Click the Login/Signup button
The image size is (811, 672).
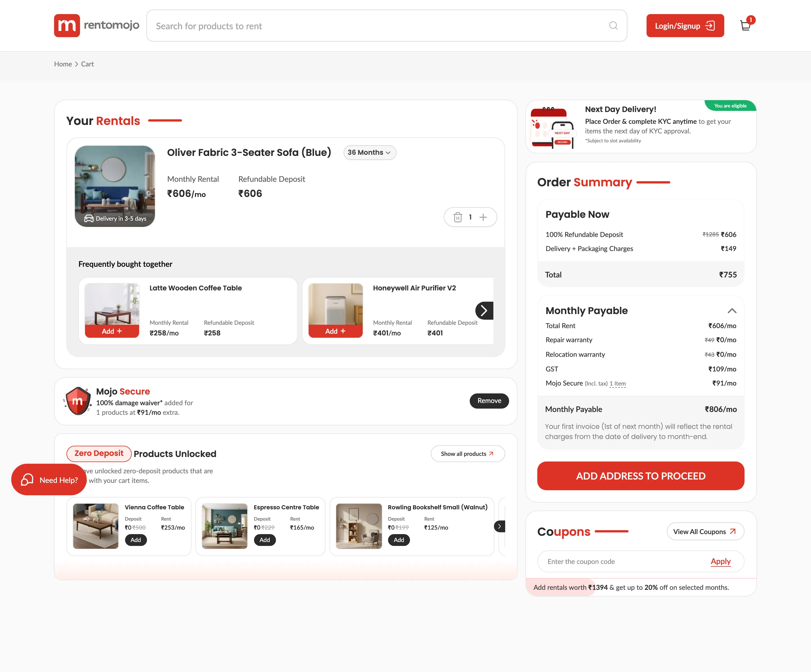685,26
